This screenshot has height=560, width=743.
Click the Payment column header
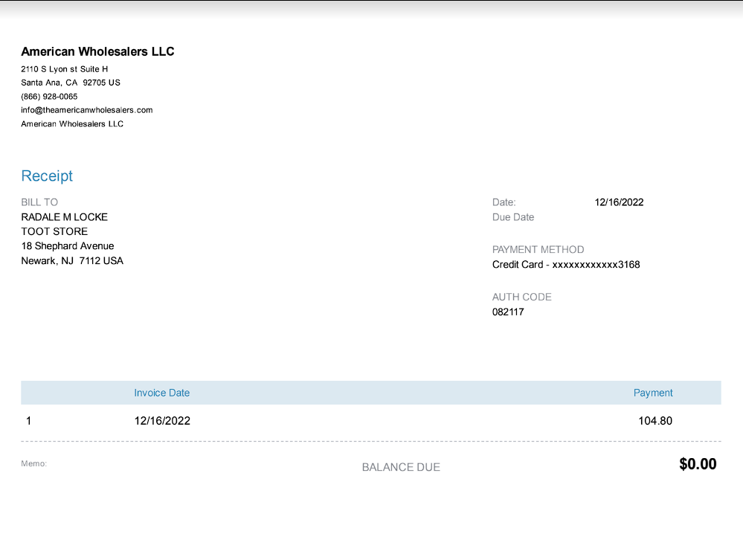click(x=653, y=393)
